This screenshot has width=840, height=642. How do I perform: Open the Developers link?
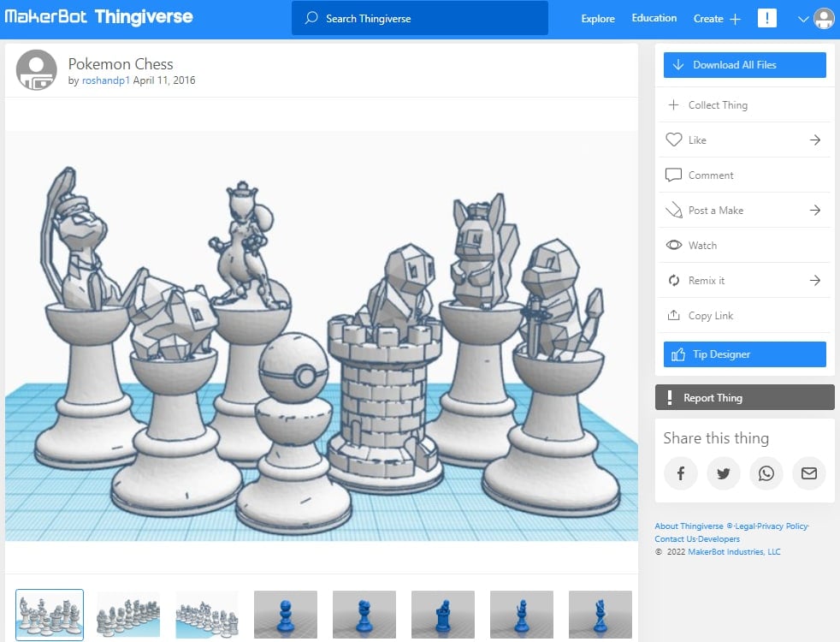[x=719, y=539]
